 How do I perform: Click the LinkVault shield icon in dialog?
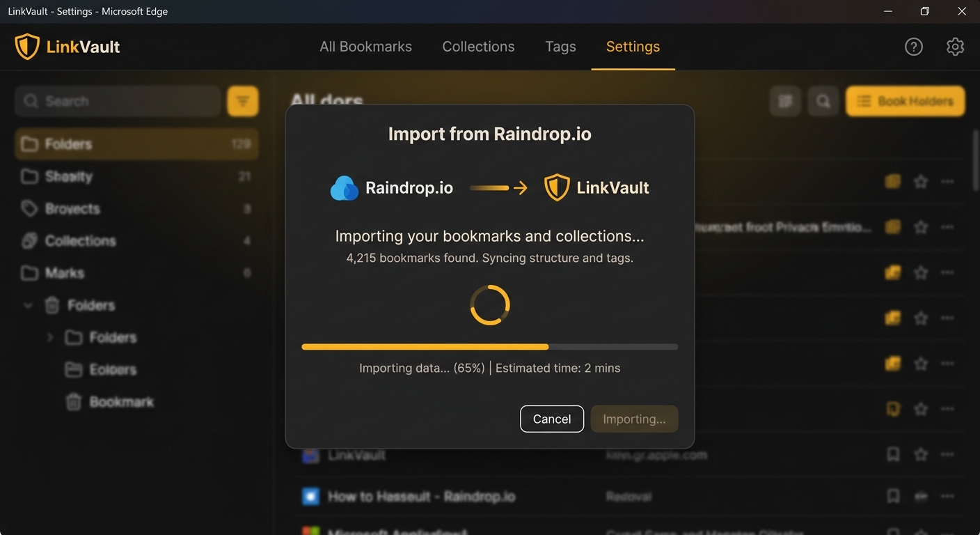(557, 187)
